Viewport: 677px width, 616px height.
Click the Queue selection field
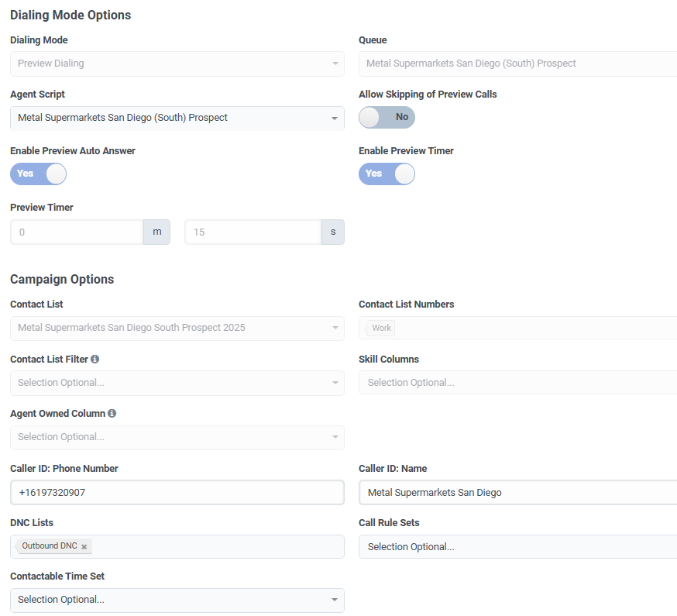pos(517,64)
